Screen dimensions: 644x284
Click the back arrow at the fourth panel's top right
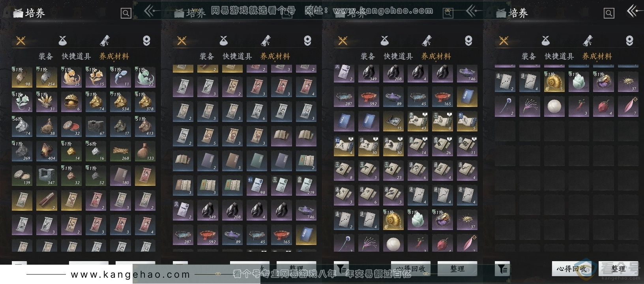pyautogui.click(x=633, y=11)
